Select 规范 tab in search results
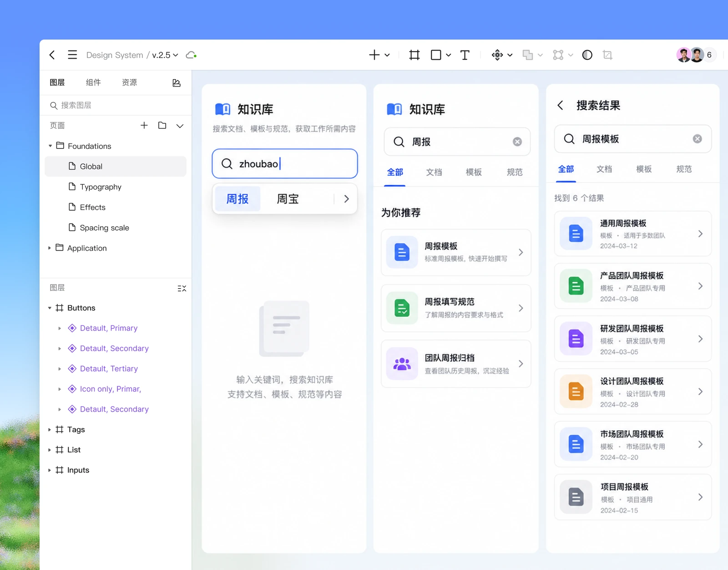728x570 pixels. tap(684, 169)
